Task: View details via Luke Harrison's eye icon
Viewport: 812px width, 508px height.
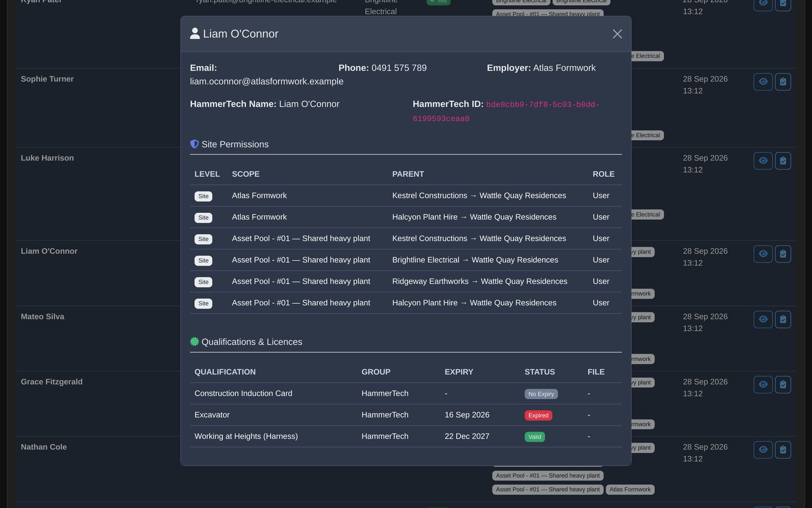Action: [x=763, y=161]
